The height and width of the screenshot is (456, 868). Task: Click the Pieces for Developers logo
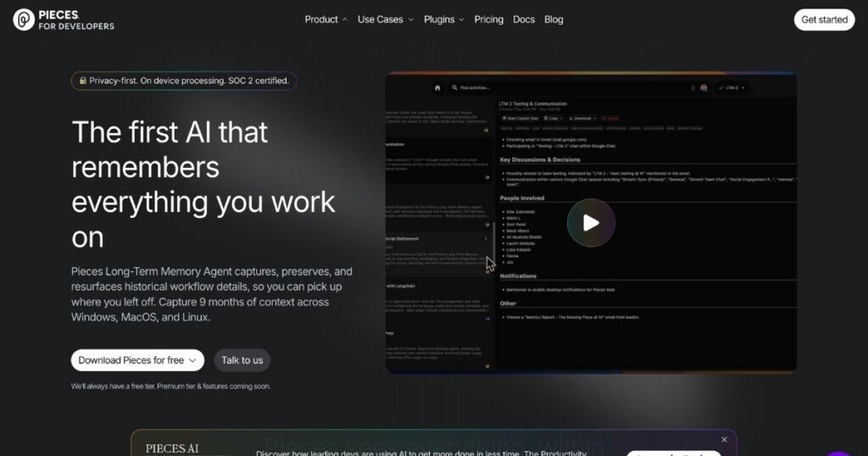(x=64, y=19)
